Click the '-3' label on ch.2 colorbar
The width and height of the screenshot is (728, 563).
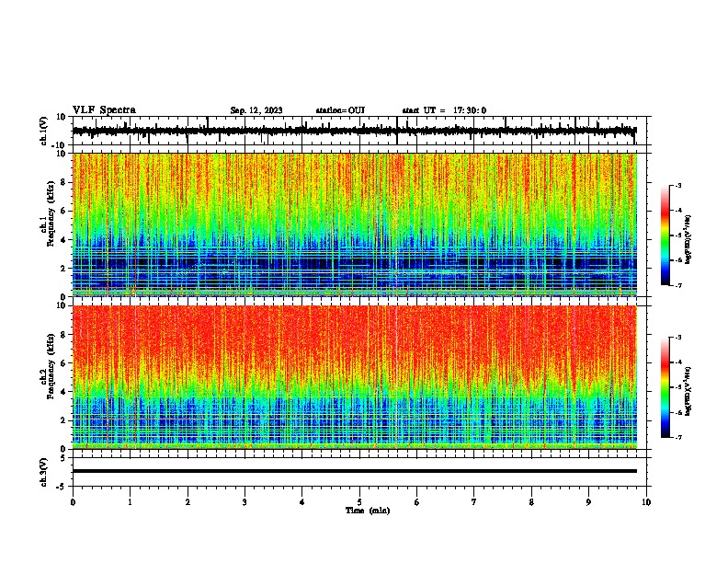coord(677,338)
